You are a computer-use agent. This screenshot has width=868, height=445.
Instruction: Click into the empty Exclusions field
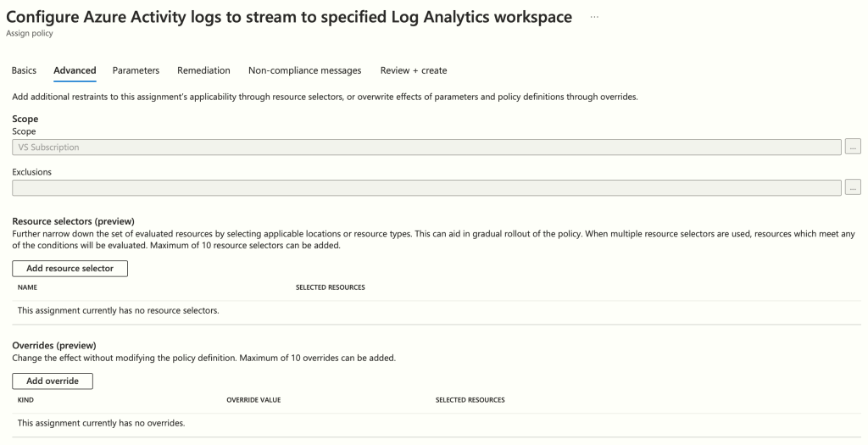tap(426, 187)
